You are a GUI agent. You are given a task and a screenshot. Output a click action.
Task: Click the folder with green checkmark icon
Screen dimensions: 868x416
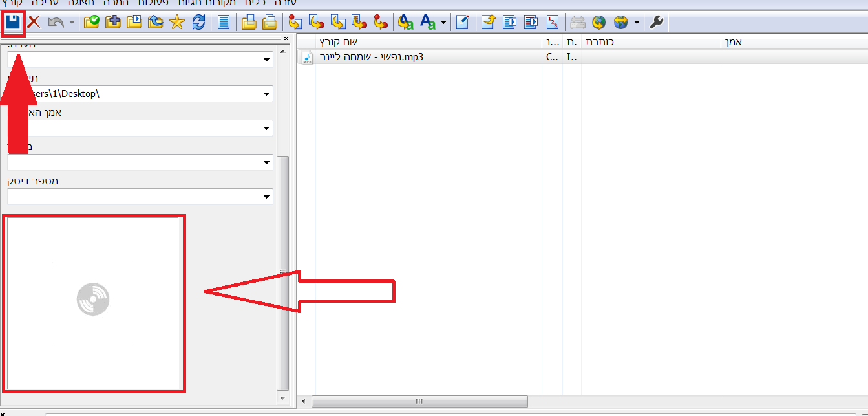(92, 23)
